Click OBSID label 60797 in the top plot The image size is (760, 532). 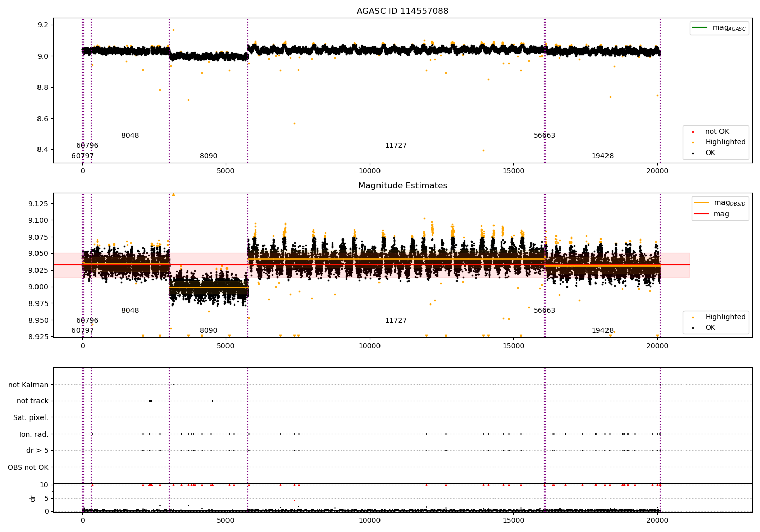pos(83,156)
